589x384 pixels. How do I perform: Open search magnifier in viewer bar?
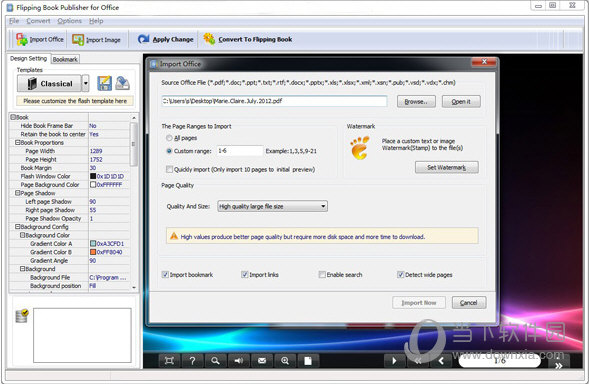tap(215, 361)
